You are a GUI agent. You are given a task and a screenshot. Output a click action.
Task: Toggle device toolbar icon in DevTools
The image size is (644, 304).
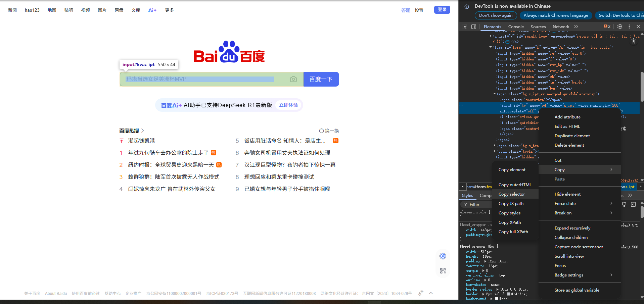(x=473, y=27)
